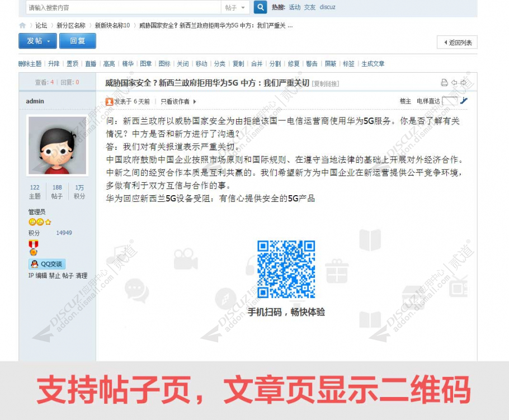
Task: Select 移动 moderation action
Action: click(201, 64)
